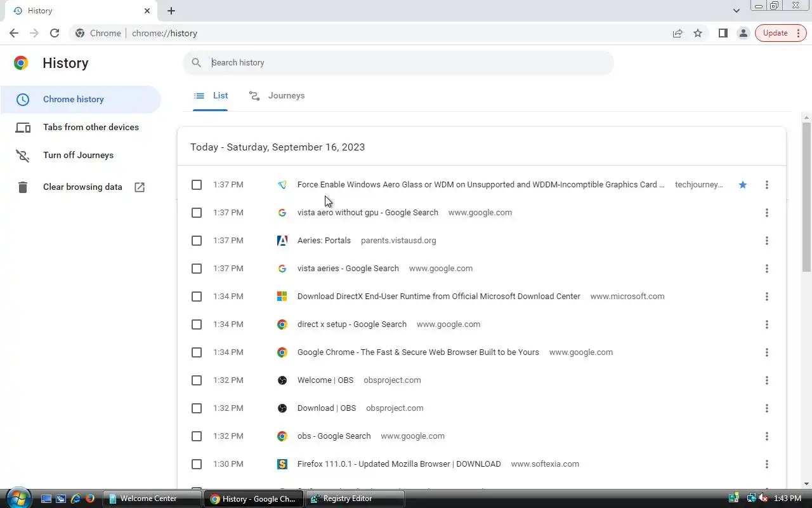The height and width of the screenshot is (508, 812).
Task: Click blue bookmark star on techjourney entry
Action: pyautogui.click(x=743, y=185)
